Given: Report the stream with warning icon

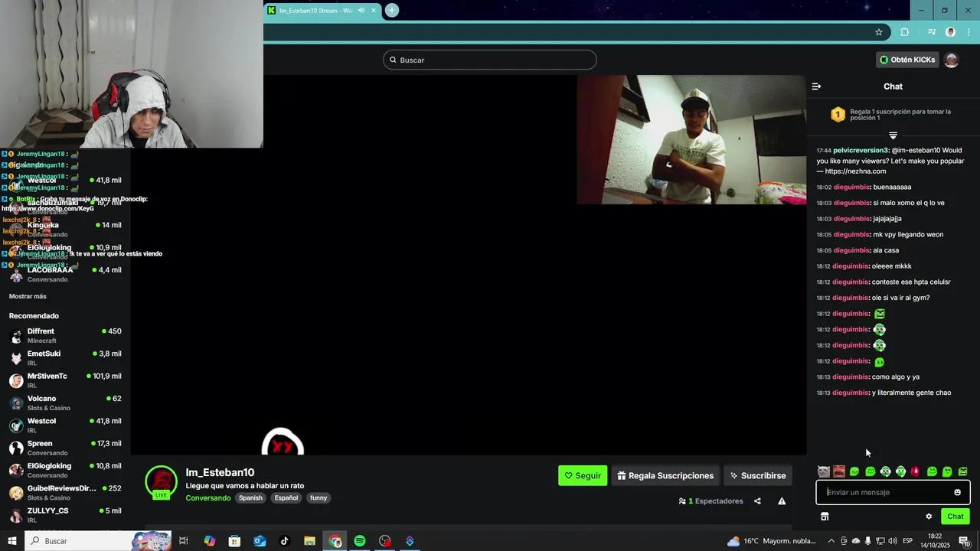Looking at the screenshot, I should (782, 501).
